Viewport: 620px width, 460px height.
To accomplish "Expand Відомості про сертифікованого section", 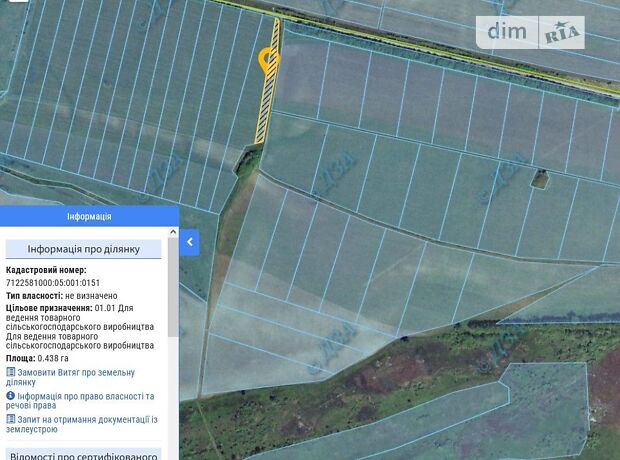I will (83, 455).
